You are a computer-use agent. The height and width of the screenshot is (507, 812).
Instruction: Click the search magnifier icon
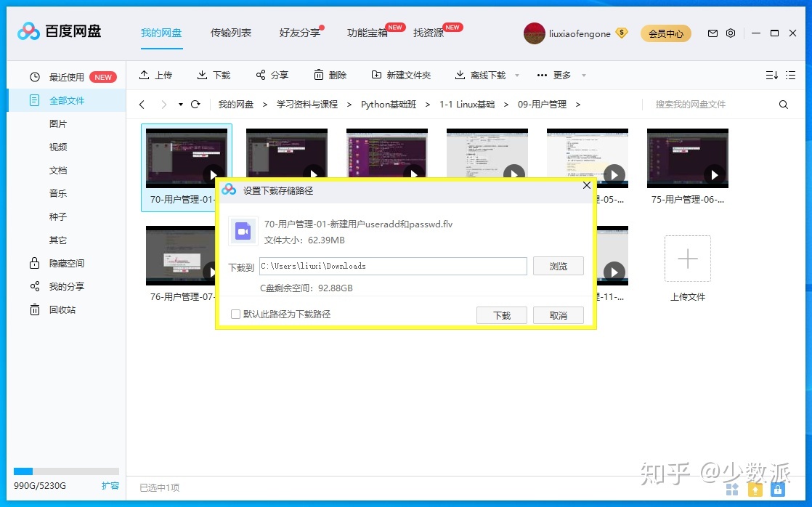pos(784,105)
